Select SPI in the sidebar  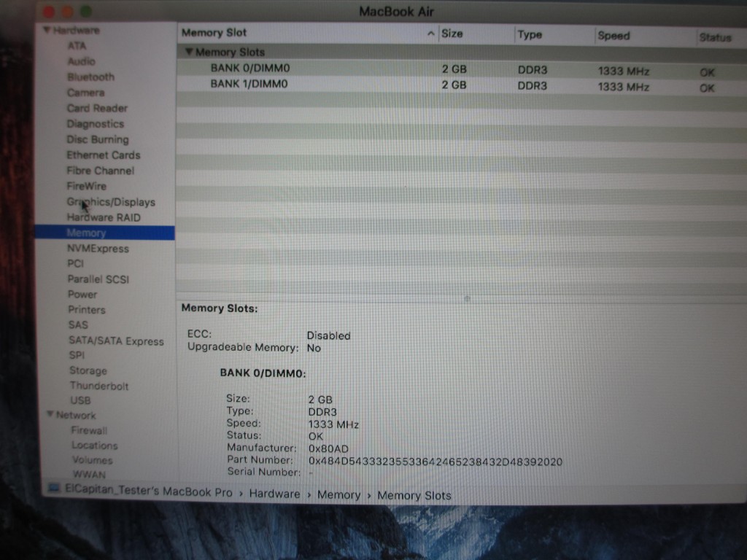point(77,355)
